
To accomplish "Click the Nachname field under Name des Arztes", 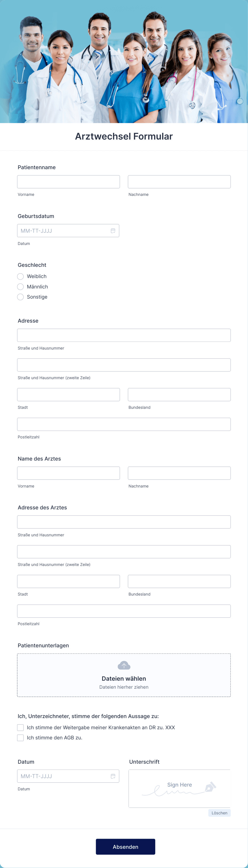I will pos(179,473).
